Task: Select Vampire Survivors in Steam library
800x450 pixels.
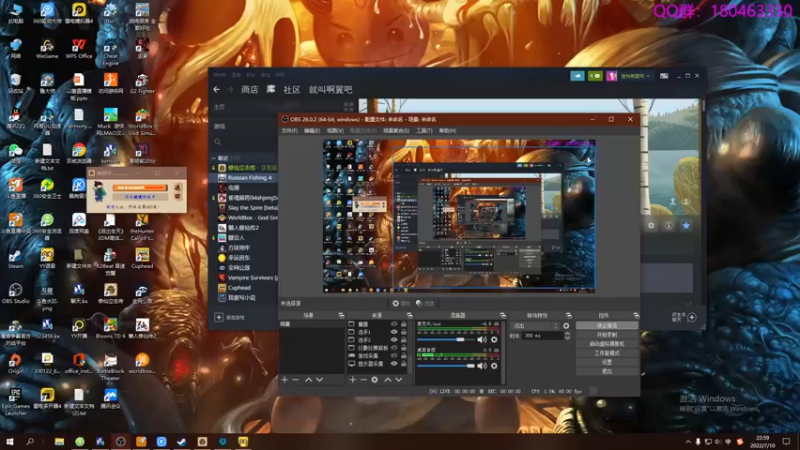Action: click(x=248, y=278)
